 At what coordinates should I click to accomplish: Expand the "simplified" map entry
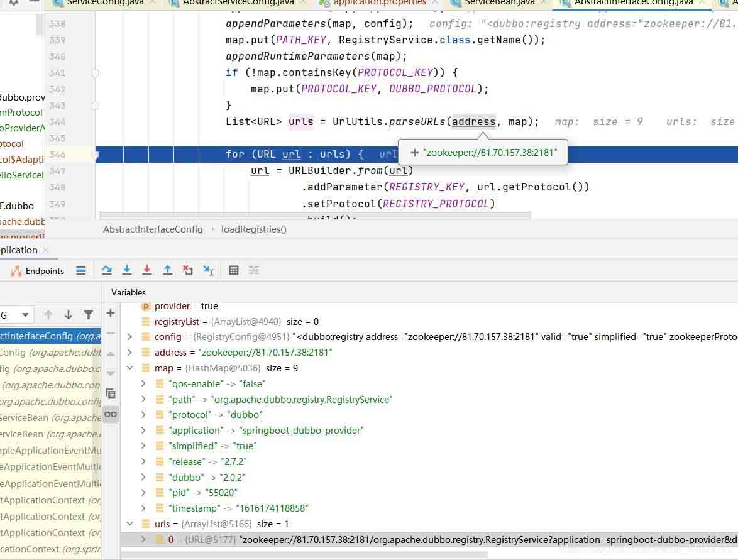coord(143,446)
